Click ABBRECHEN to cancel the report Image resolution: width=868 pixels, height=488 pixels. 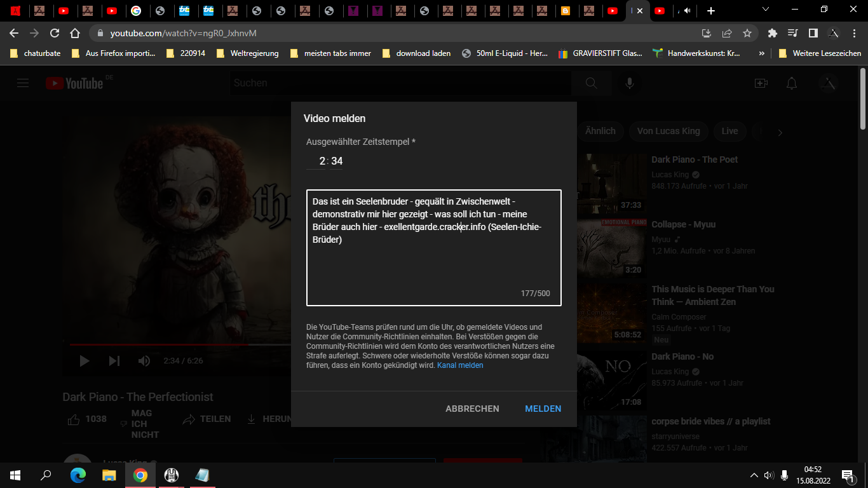pos(472,409)
